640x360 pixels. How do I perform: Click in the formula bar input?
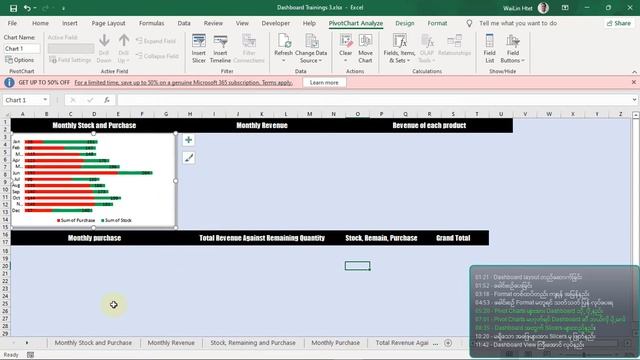(373, 100)
